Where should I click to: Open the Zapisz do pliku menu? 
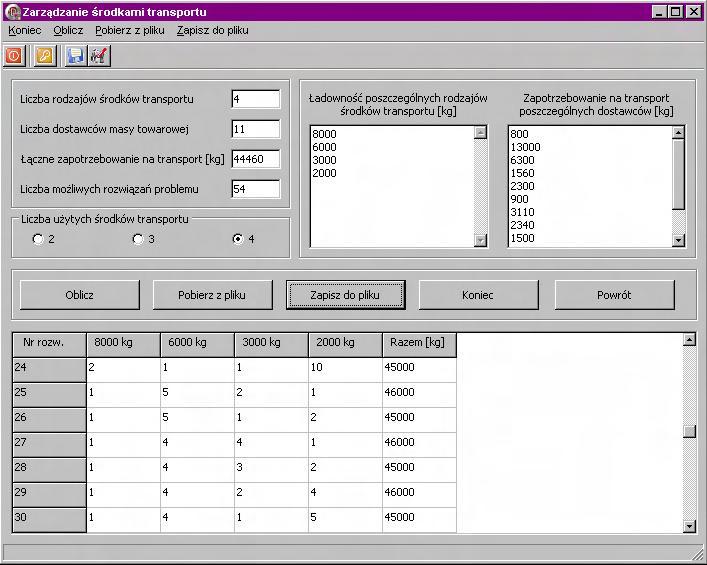(x=212, y=30)
